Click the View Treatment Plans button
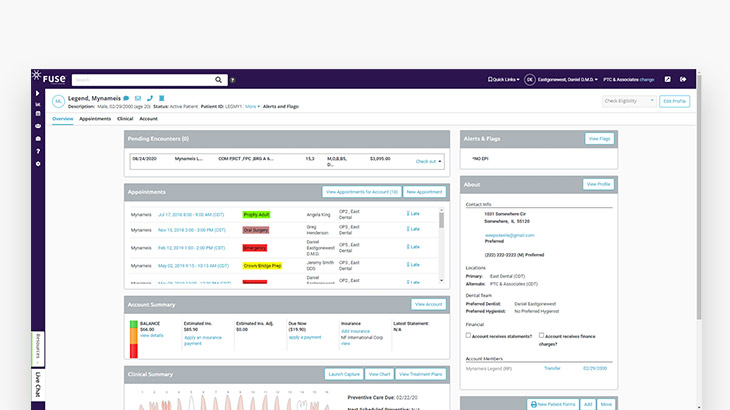This screenshot has width=730, height=410. pyautogui.click(x=420, y=374)
